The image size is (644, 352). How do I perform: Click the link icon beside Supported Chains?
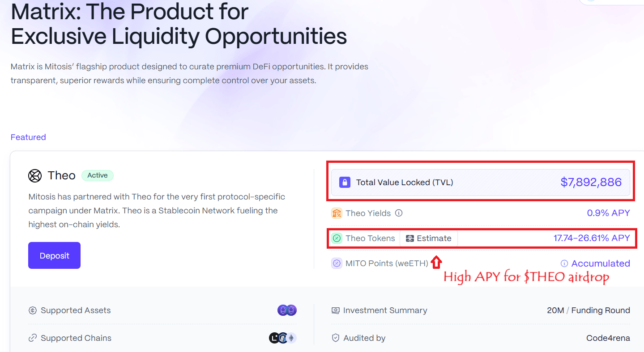click(32, 338)
